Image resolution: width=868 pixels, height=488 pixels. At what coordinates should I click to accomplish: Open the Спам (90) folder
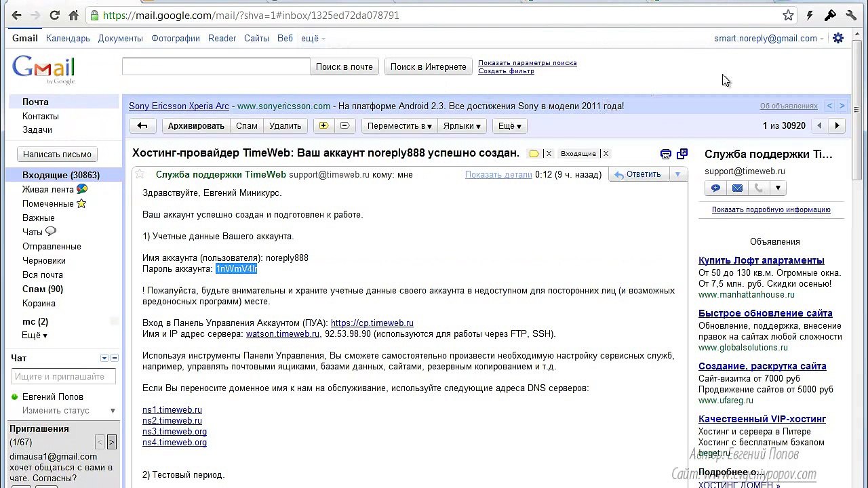click(x=43, y=289)
